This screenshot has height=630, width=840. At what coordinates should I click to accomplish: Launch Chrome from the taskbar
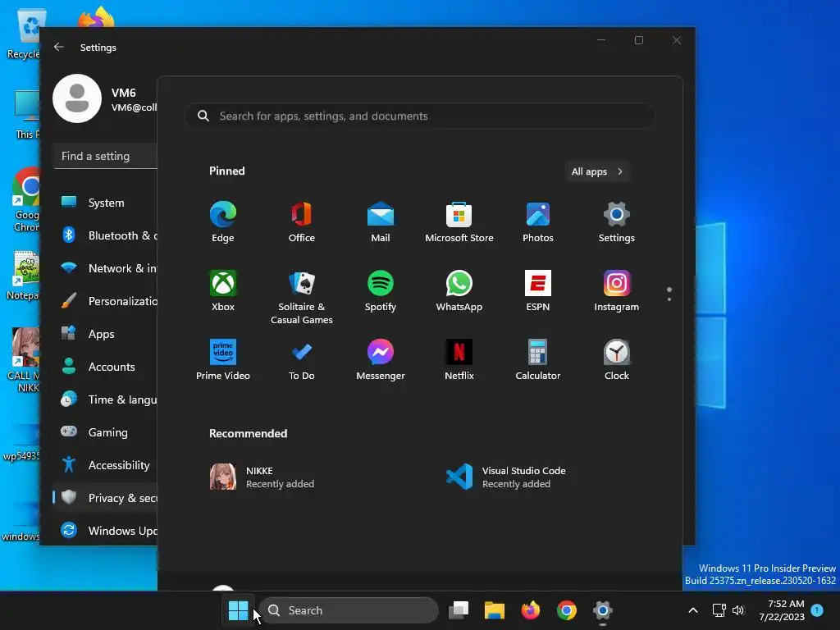point(566,610)
